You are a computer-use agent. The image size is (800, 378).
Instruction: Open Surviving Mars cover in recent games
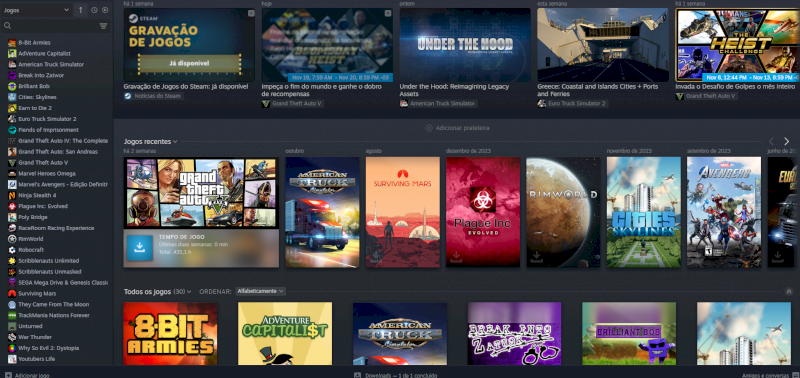click(403, 212)
